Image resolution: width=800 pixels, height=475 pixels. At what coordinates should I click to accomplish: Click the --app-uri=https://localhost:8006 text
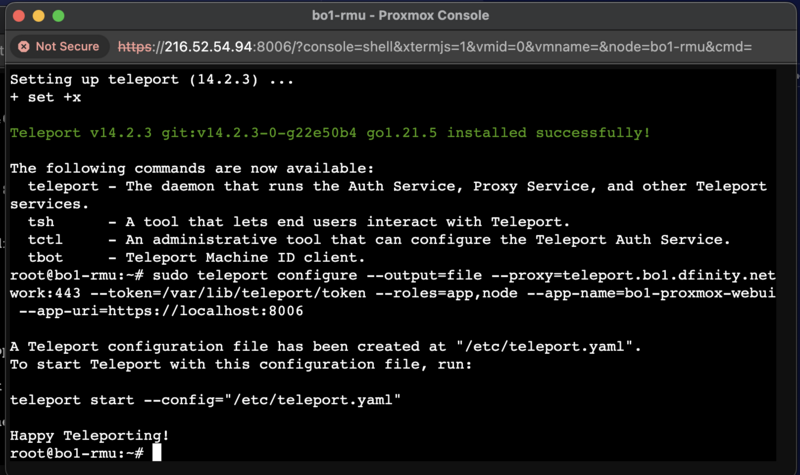click(161, 311)
